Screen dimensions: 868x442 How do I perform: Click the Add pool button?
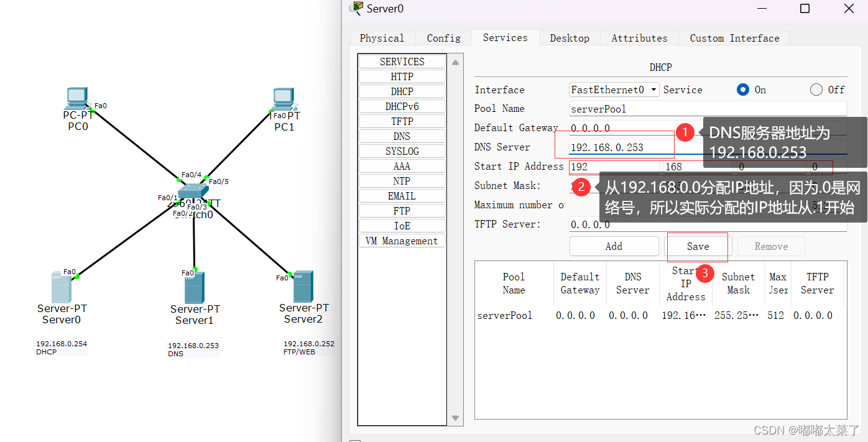[x=614, y=246]
